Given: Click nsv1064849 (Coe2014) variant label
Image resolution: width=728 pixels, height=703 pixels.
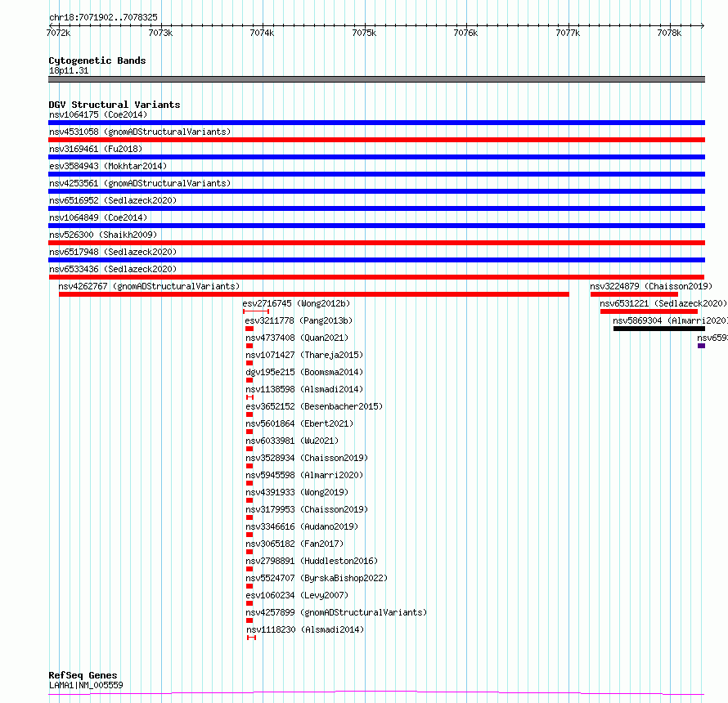Looking at the screenshot, I should [x=98, y=217].
